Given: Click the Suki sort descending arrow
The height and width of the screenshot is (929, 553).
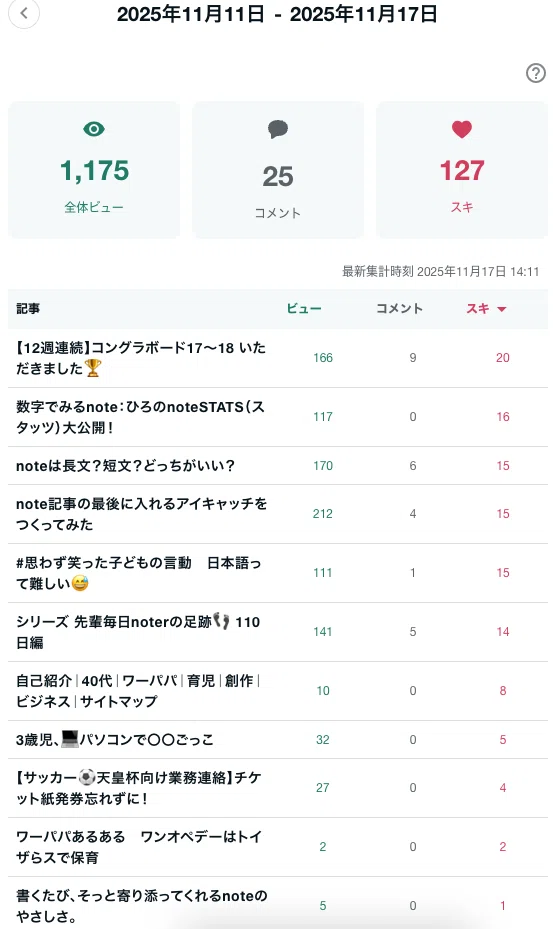Looking at the screenshot, I should pyautogui.click(x=501, y=309).
